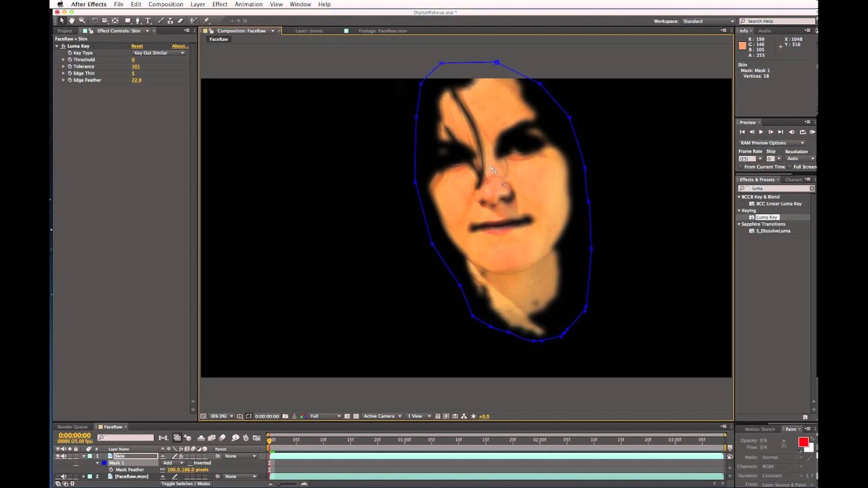Viewport: 868px width, 488px height.
Task: Jump to last frame in Preview
Action: (x=781, y=131)
